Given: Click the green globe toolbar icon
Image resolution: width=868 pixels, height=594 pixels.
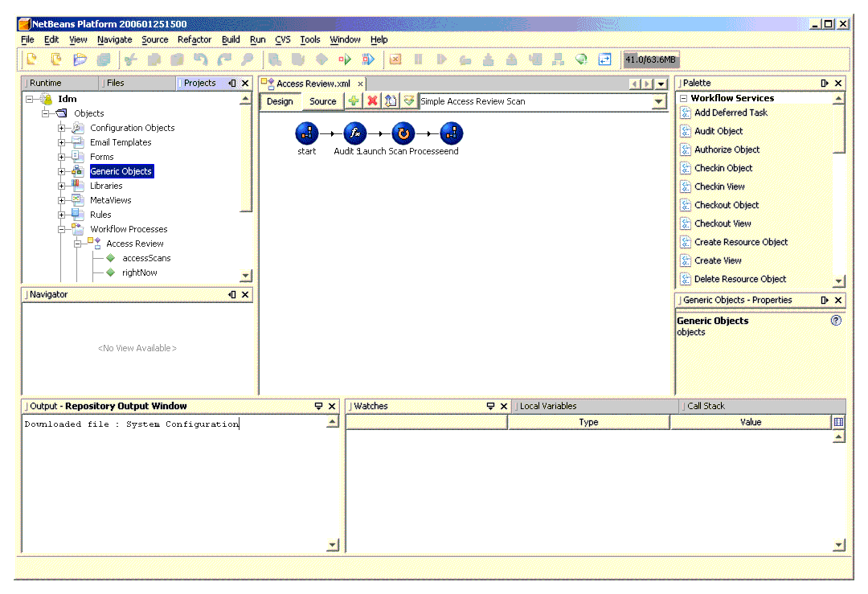Looking at the screenshot, I should tap(581, 59).
